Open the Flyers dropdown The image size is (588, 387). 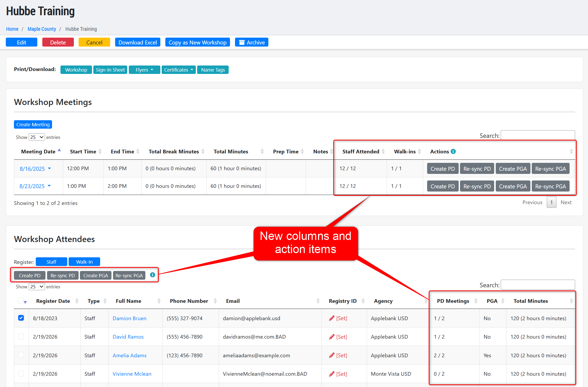coord(144,70)
